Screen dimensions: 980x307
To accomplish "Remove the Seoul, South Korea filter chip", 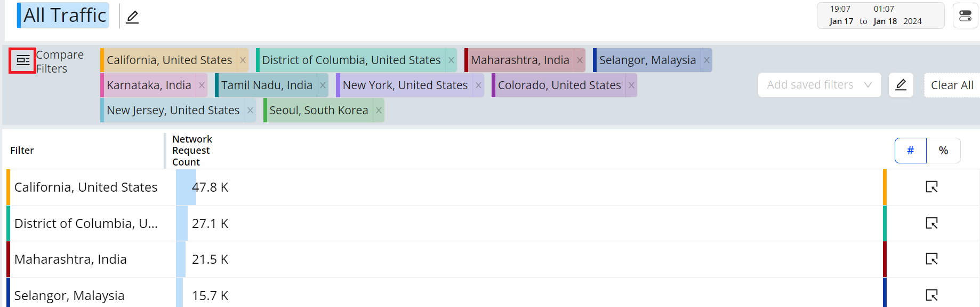I will [379, 111].
